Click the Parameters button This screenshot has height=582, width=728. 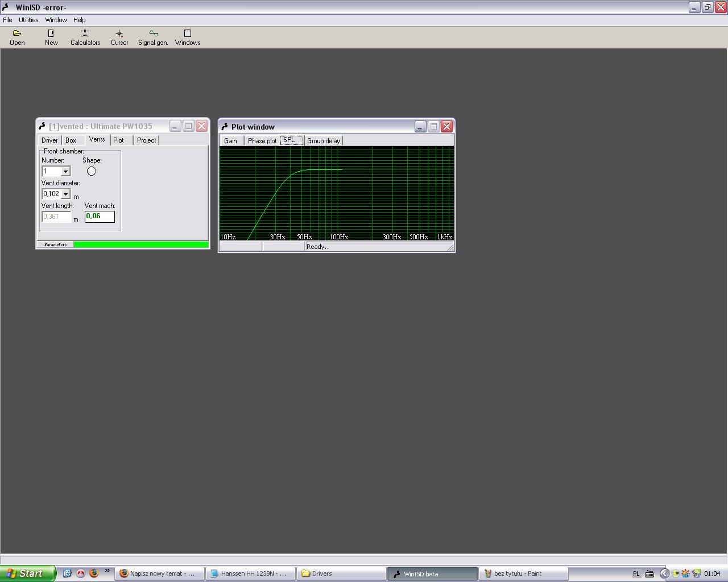coord(55,244)
